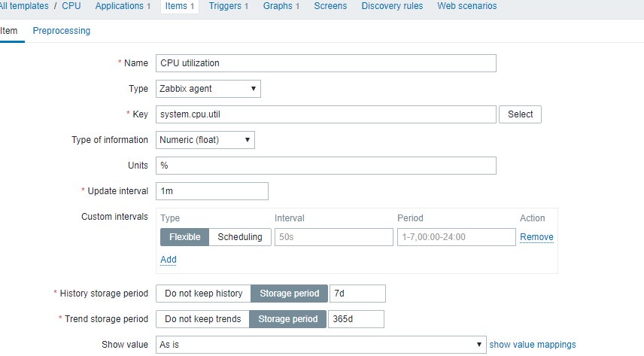
Task: Open Discovery rules page
Action: point(392,6)
